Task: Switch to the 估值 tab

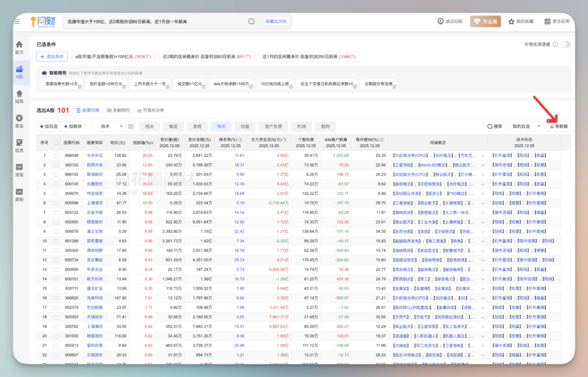Action: pos(245,126)
